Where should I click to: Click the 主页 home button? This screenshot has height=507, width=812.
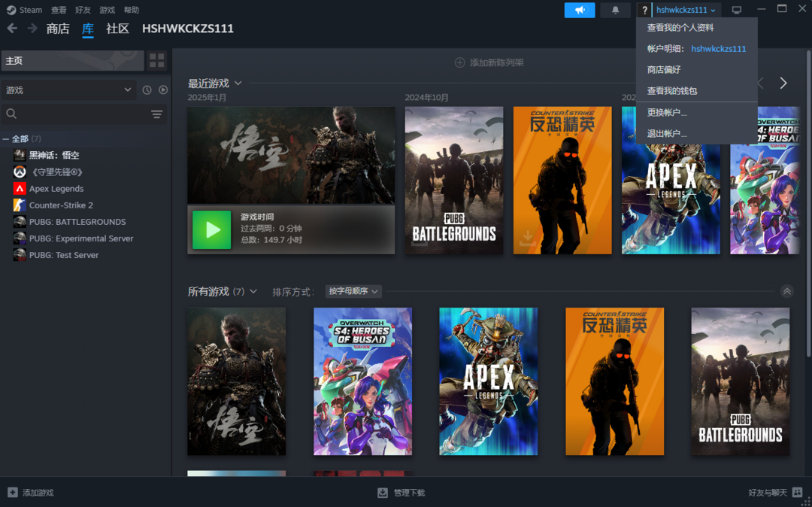pos(72,61)
